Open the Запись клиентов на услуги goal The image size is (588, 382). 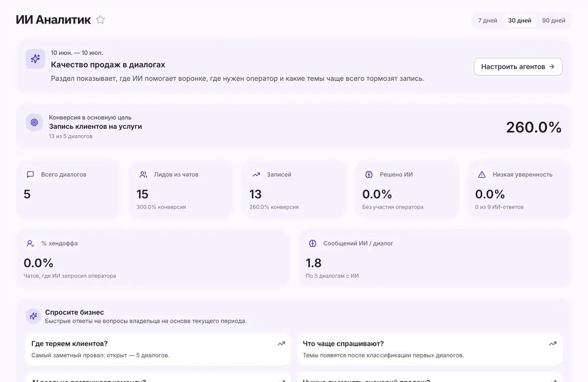click(x=96, y=126)
